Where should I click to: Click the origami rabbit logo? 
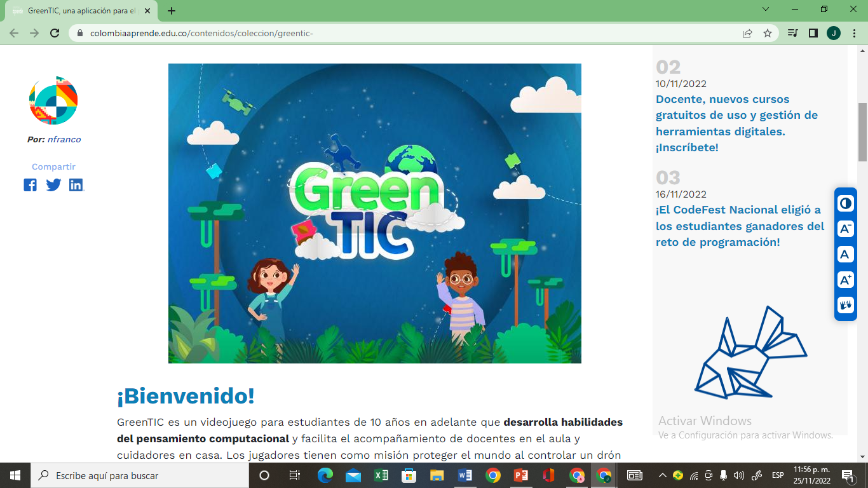pyautogui.click(x=750, y=352)
